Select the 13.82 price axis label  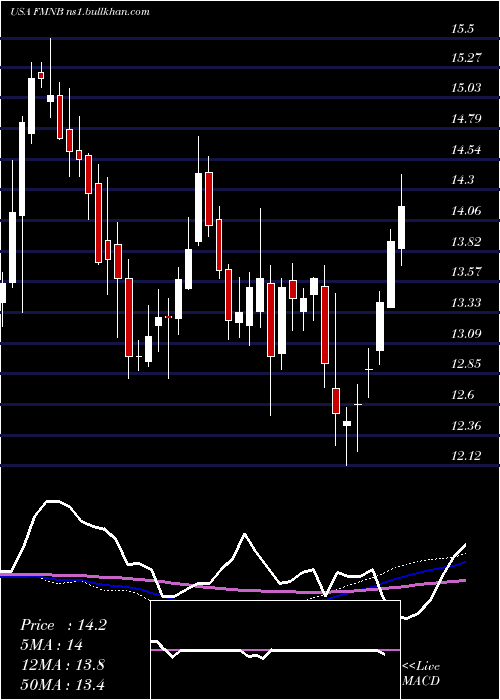point(467,242)
